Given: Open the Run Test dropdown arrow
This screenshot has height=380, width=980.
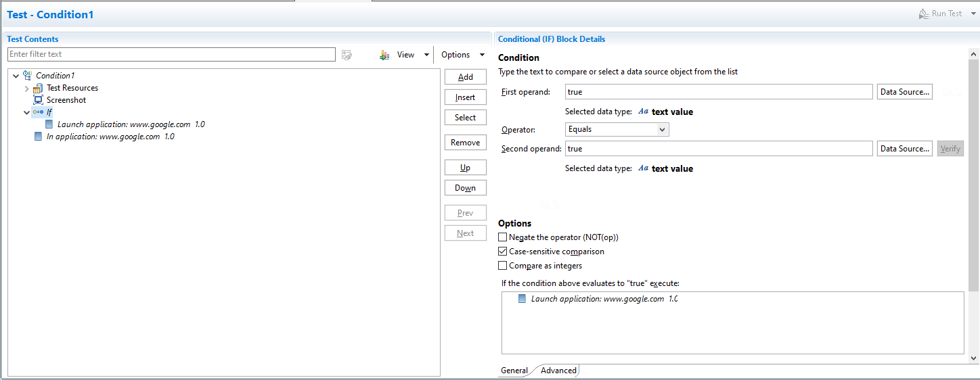Looking at the screenshot, I should coord(974,14).
